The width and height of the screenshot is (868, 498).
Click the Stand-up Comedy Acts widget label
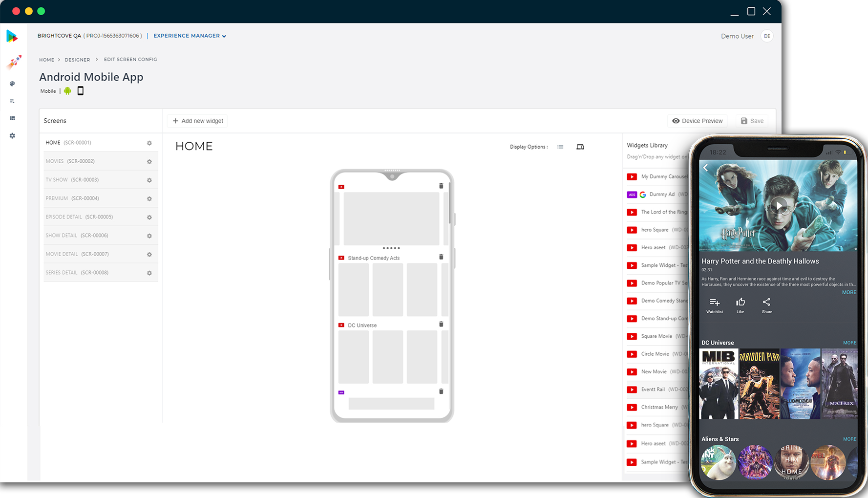374,258
